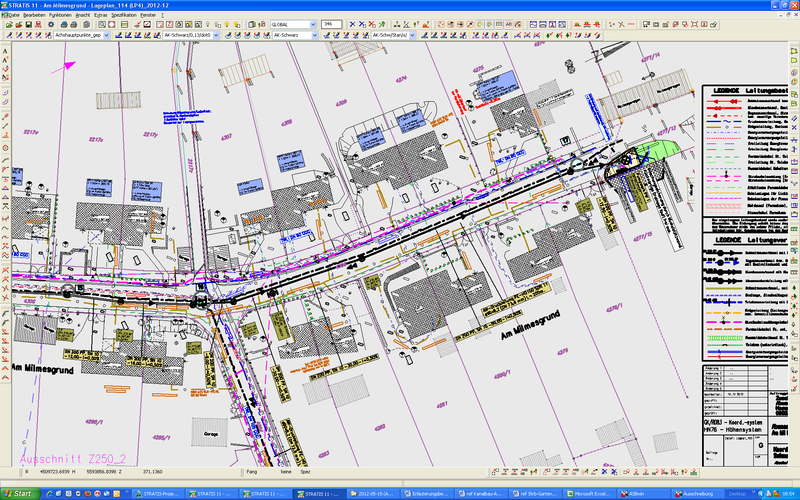Screen dimensions: 800x500
Task: Open the 2012-05-15 folder taskbar button
Action: [372, 494]
